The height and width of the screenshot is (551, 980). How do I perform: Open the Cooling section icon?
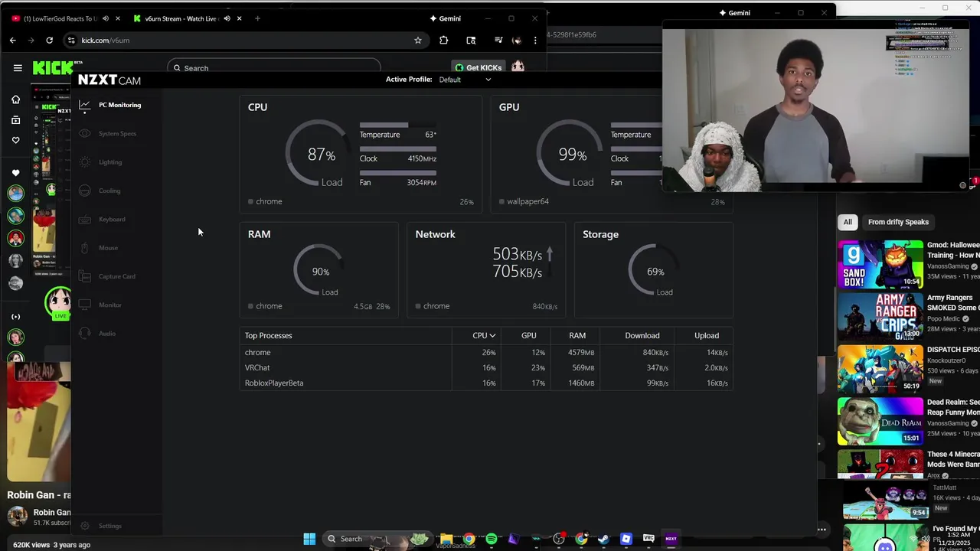click(85, 191)
